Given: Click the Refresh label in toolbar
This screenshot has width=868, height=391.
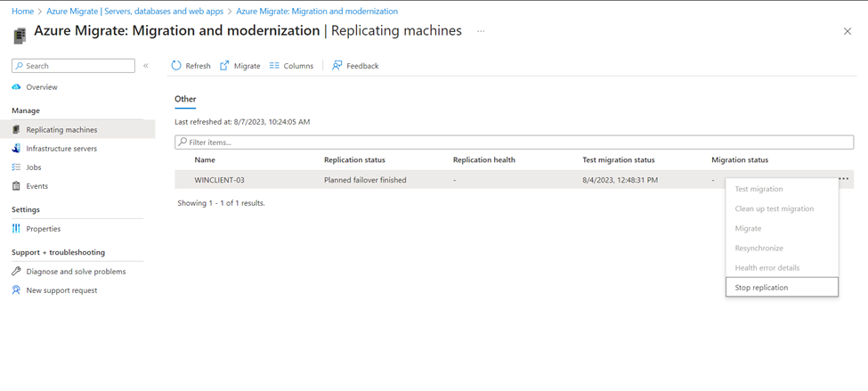Looking at the screenshot, I should 199,66.
